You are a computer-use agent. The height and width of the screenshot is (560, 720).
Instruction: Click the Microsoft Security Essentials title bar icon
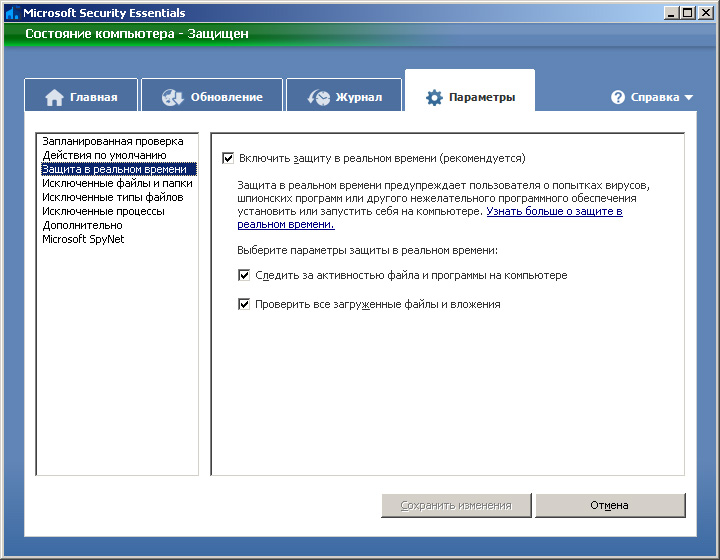pyautogui.click(x=12, y=12)
